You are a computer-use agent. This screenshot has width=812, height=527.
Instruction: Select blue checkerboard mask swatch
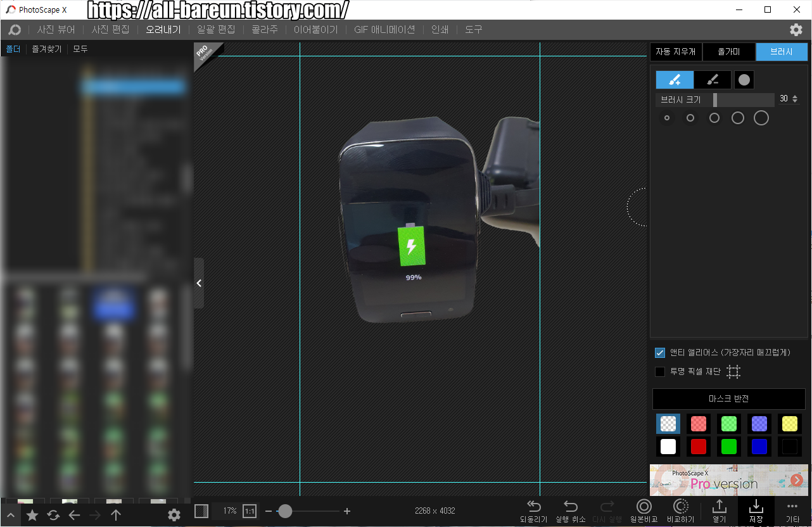tap(759, 424)
